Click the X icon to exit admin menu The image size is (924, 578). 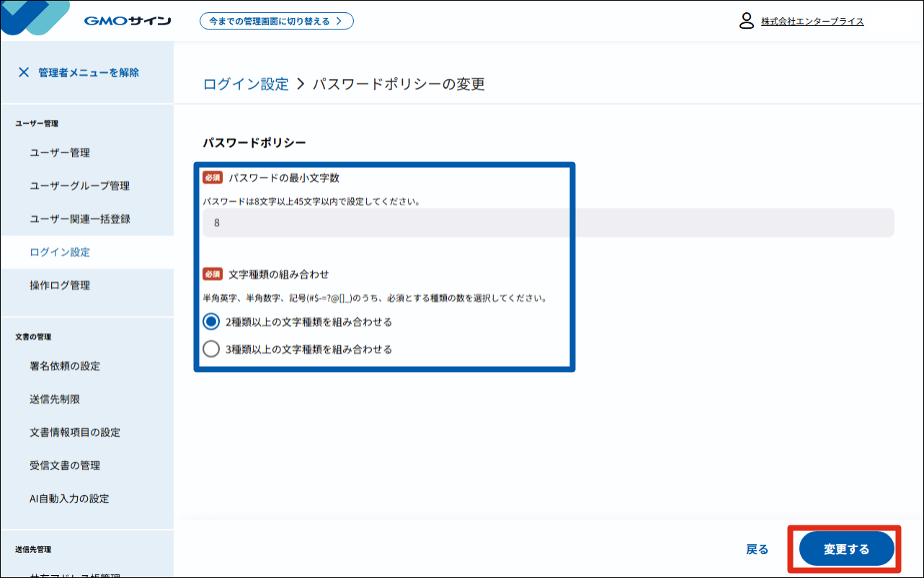pyautogui.click(x=24, y=72)
